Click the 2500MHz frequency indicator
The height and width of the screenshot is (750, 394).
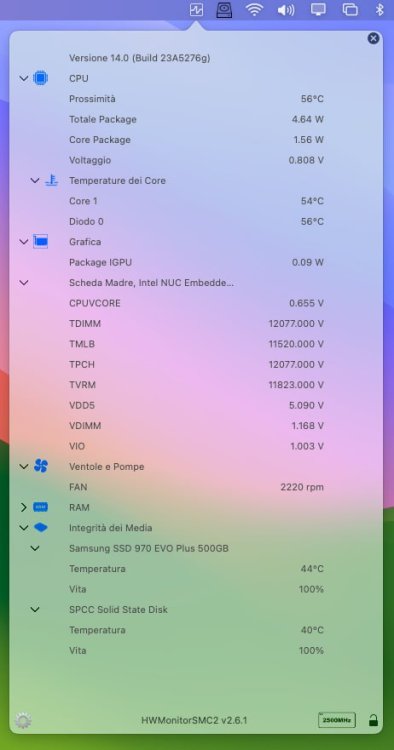pyautogui.click(x=337, y=720)
